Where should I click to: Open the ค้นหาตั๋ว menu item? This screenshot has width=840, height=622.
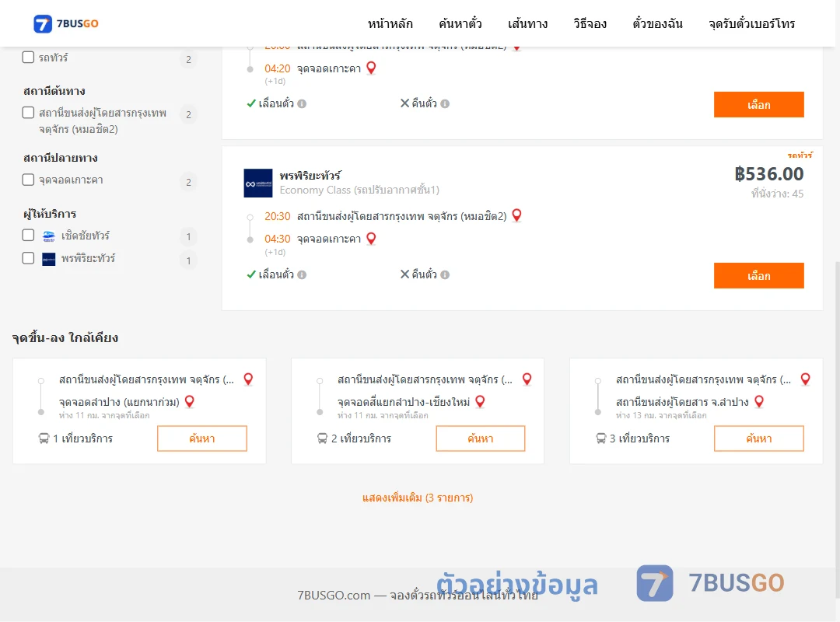[460, 23]
